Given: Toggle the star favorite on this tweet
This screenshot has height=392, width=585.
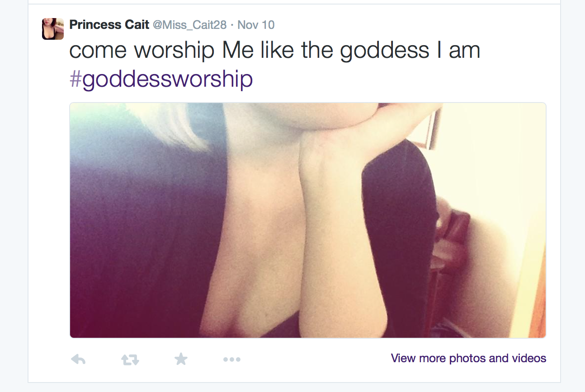Looking at the screenshot, I should tap(181, 359).
